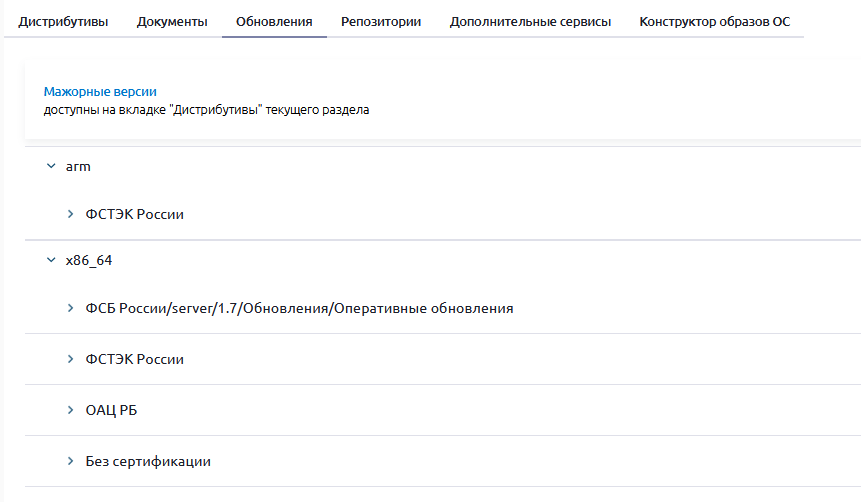Select the Обновления tab

click(274, 21)
